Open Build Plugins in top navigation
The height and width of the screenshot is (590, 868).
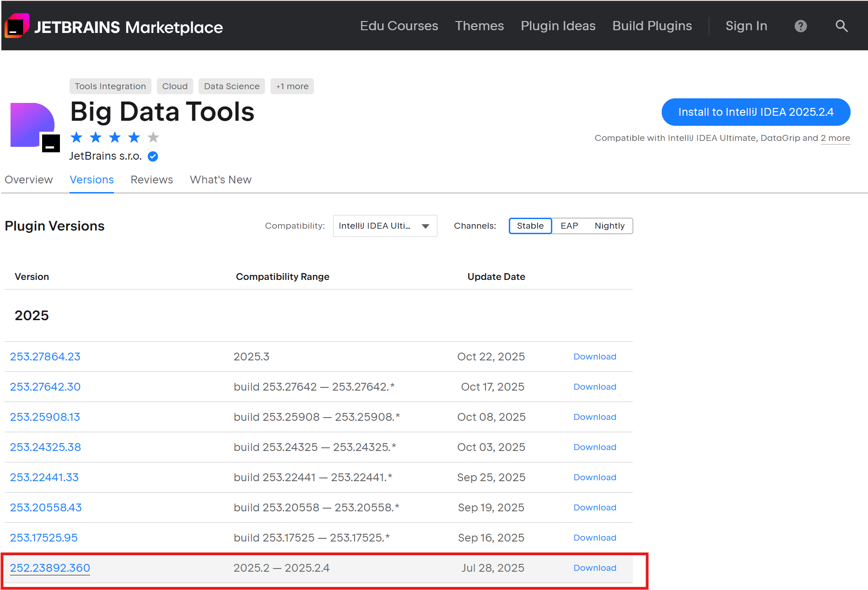(652, 26)
